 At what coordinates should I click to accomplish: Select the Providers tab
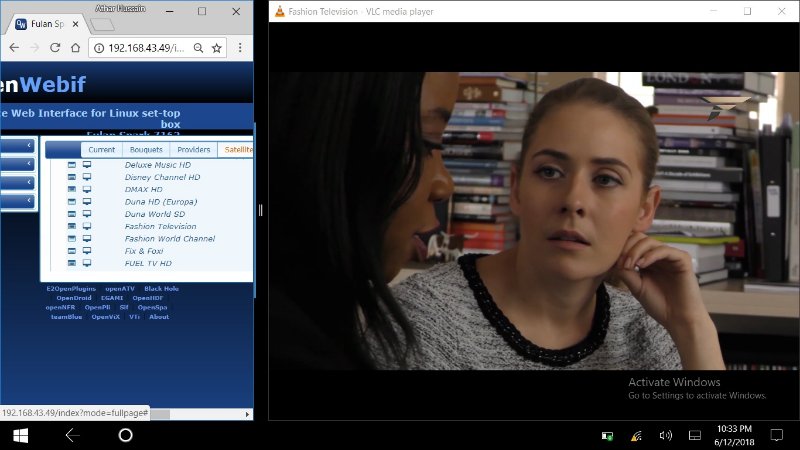click(x=194, y=150)
